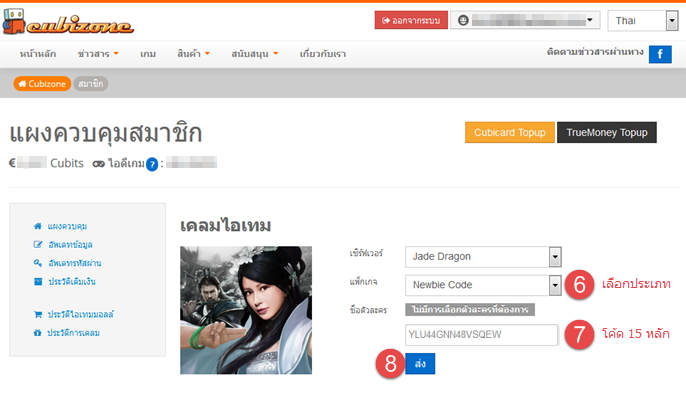This screenshot has width=686, height=395.
Task: Open the เกม navigation item
Action: [x=148, y=54]
